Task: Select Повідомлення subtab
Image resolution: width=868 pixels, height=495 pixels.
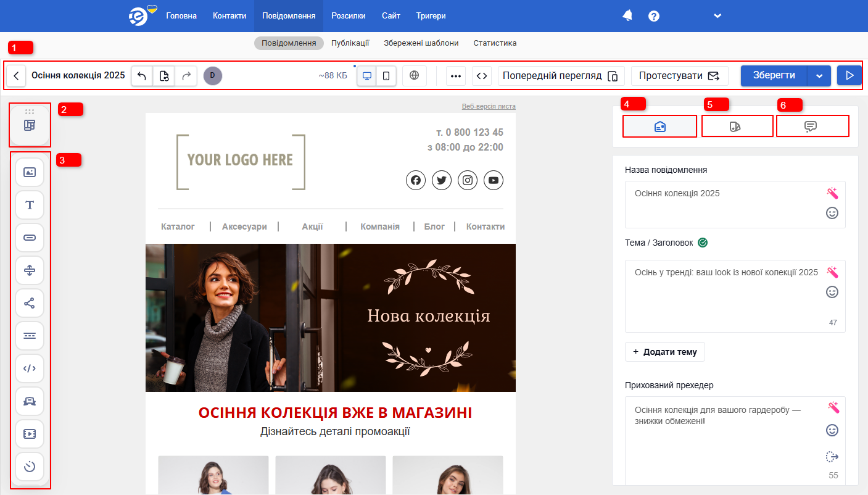Action: coord(289,43)
